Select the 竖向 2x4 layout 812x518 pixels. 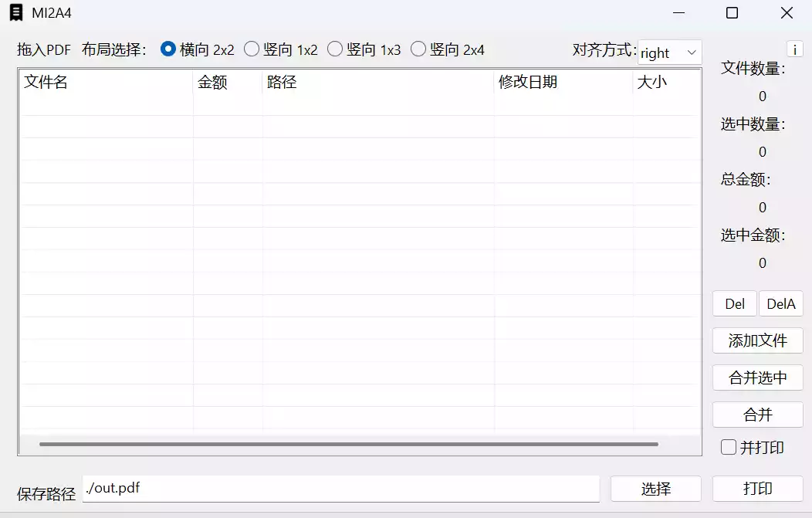pyautogui.click(x=418, y=49)
